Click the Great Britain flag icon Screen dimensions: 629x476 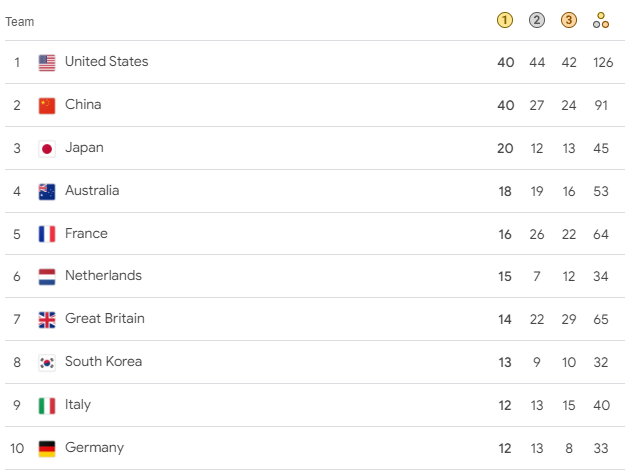[x=47, y=320]
